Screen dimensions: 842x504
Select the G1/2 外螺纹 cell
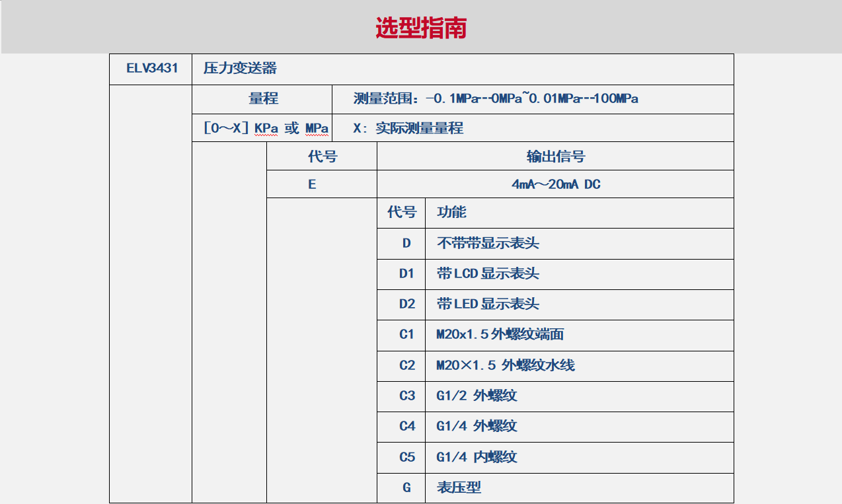[477, 396]
